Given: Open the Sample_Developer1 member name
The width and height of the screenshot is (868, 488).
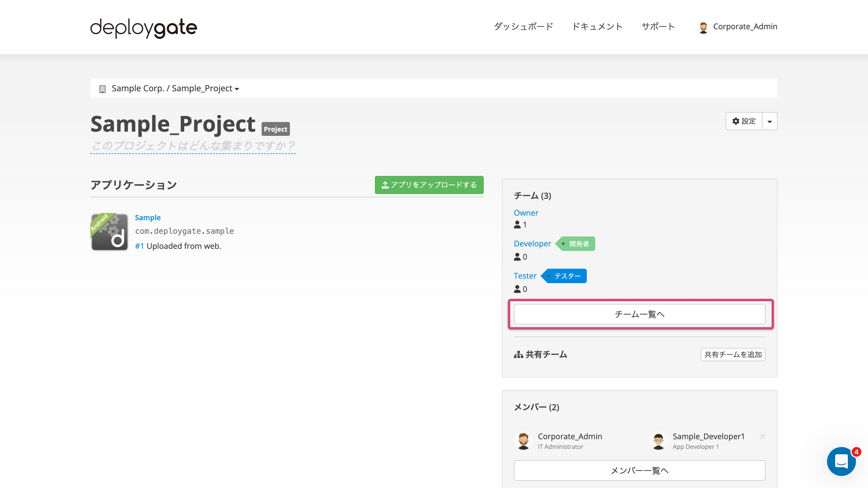Looking at the screenshot, I should click(709, 436).
